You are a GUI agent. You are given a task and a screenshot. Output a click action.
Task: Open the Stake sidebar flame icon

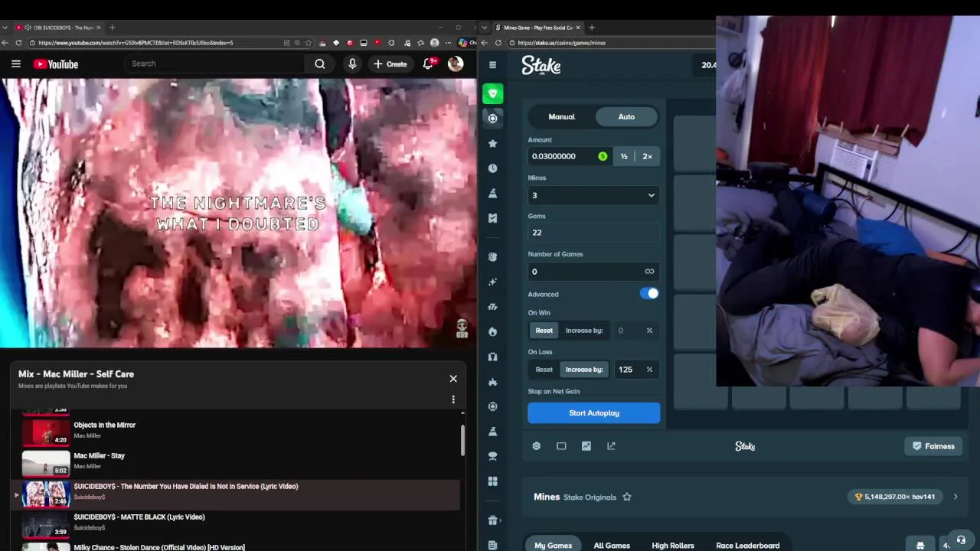493,331
